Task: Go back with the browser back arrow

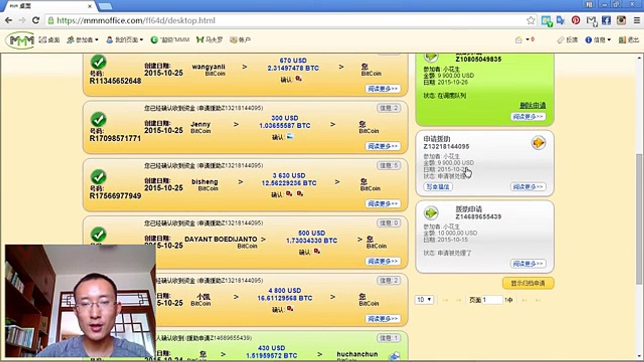Action: 9,21
